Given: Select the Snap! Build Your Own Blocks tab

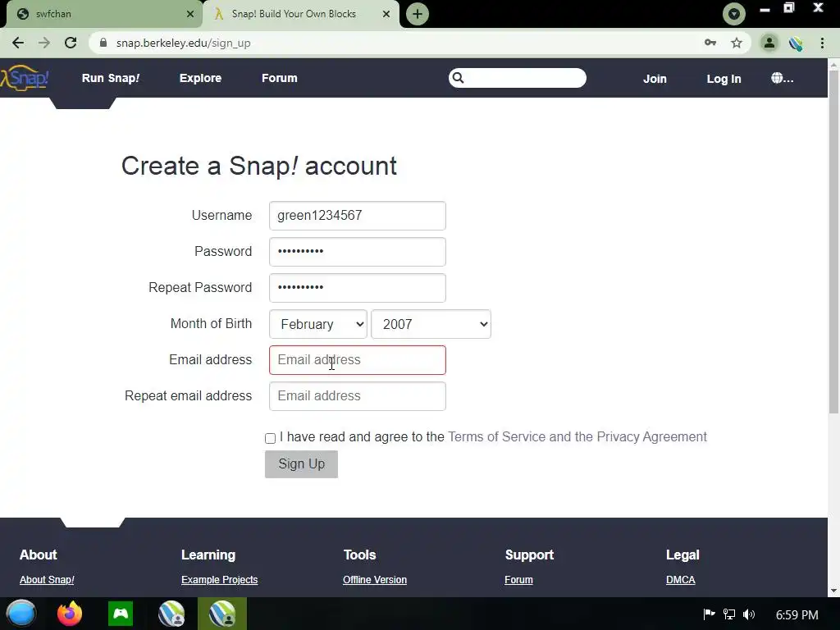Looking at the screenshot, I should click(x=301, y=14).
